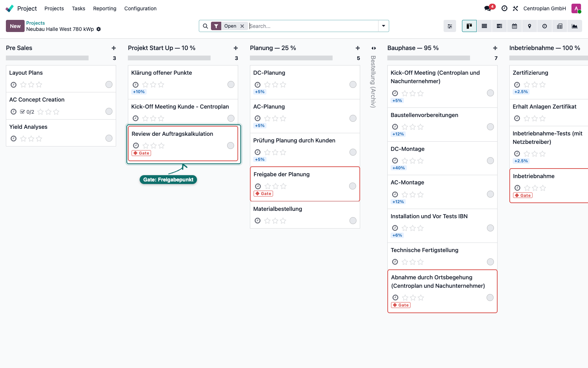588x368 pixels.
Task: Toggle state circle on Freigabe der Planung
Action: (353, 186)
